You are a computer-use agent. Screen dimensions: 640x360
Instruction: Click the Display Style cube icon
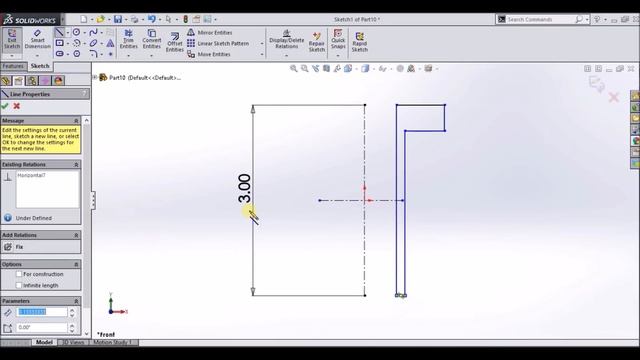(365, 69)
